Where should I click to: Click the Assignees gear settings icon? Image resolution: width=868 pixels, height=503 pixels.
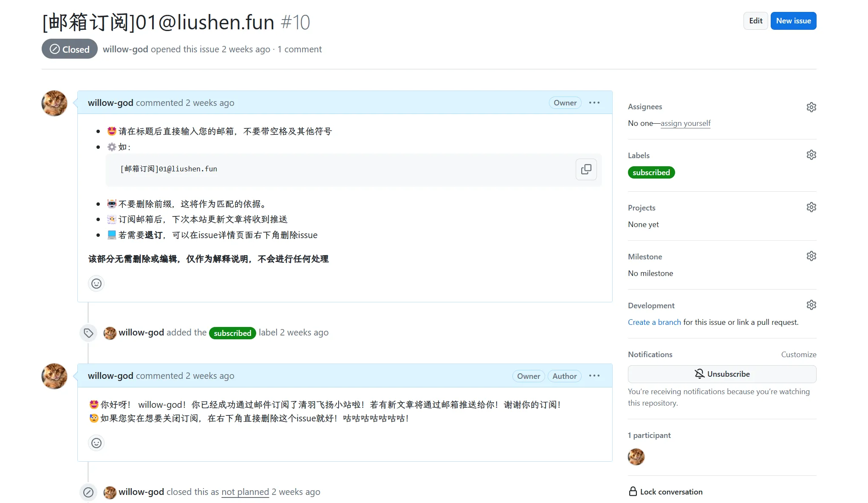tap(811, 107)
